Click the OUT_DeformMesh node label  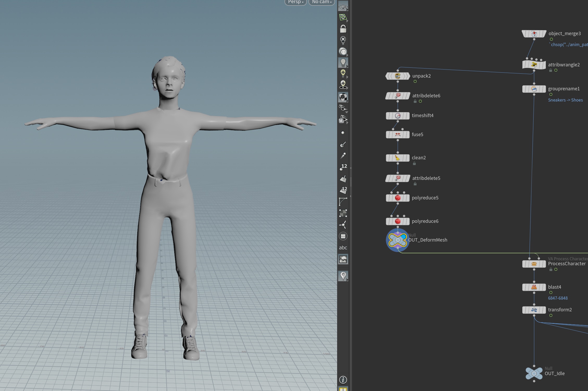(x=428, y=240)
